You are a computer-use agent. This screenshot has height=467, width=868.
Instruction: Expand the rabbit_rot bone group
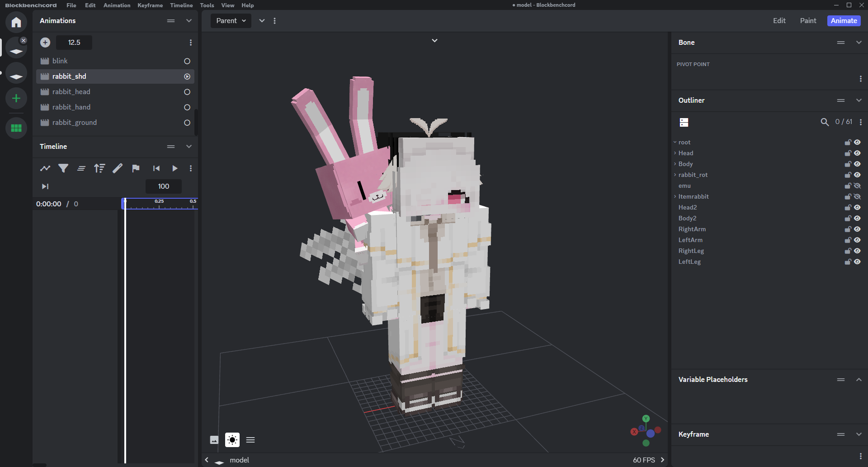(x=675, y=175)
